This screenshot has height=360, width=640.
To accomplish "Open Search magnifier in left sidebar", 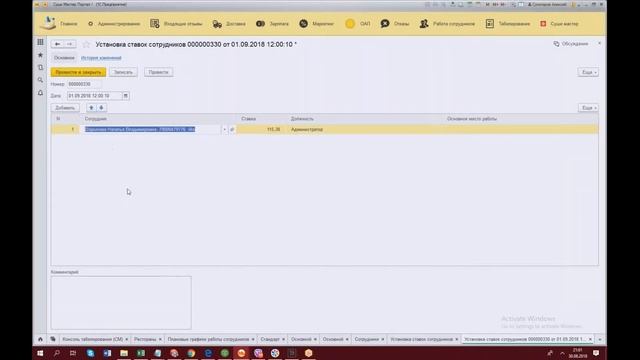I will [40, 80].
